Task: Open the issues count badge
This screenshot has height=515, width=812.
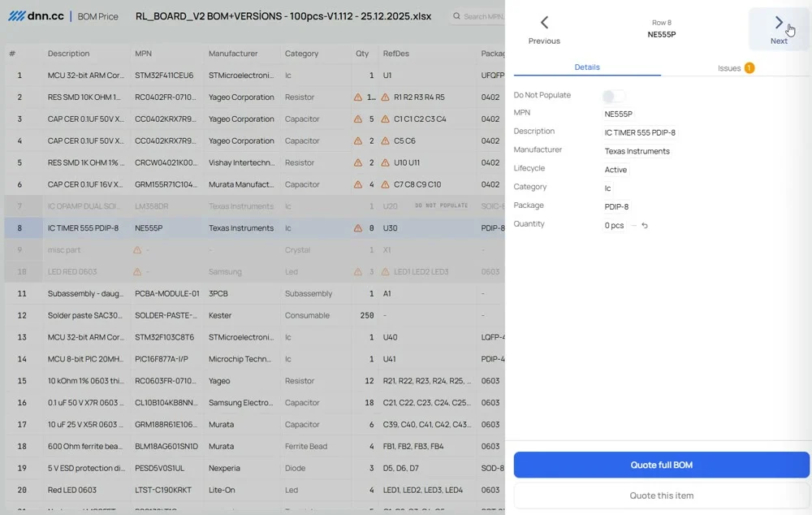Action: point(749,68)
